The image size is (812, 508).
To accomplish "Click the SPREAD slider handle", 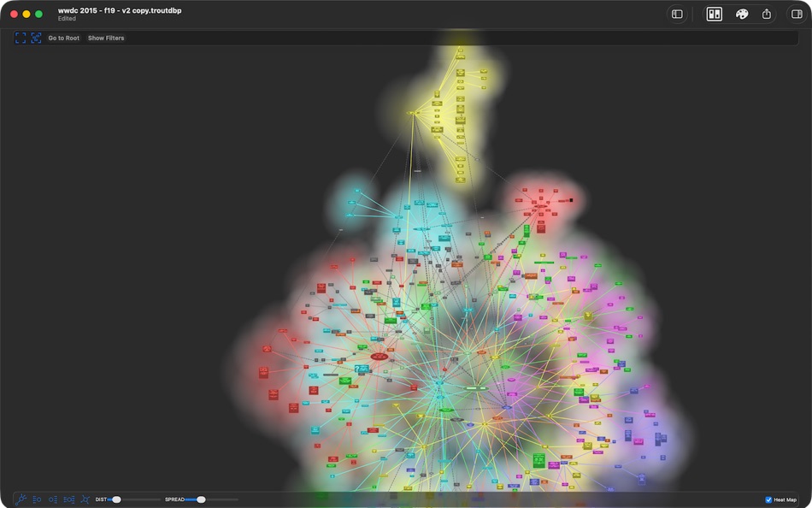I will (202, 499).
